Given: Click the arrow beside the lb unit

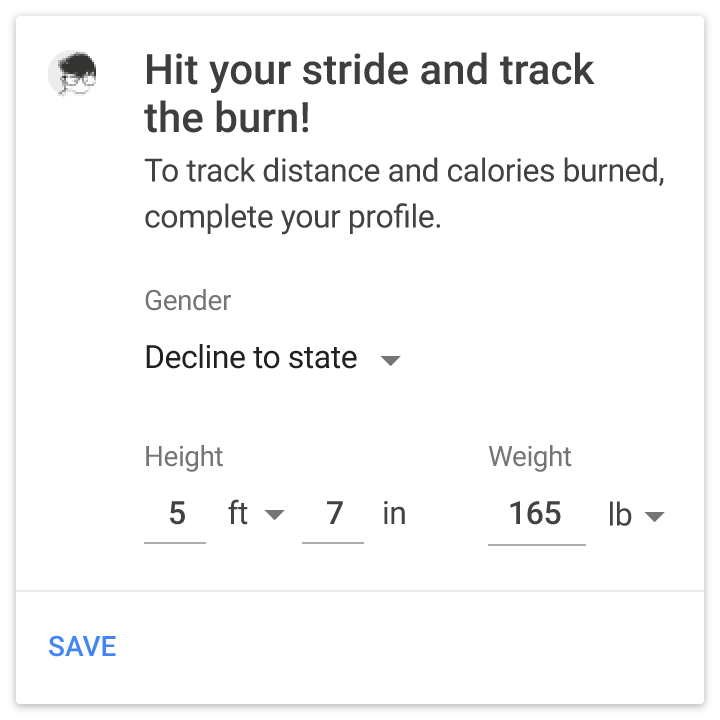Looking at the screenshot, I should pyautogui.click(x=654, y=517).
